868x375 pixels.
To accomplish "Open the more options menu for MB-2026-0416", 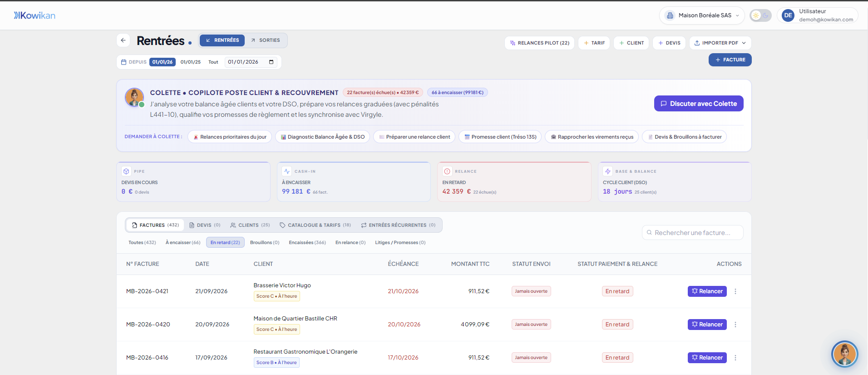I will (x=735, y=358).
